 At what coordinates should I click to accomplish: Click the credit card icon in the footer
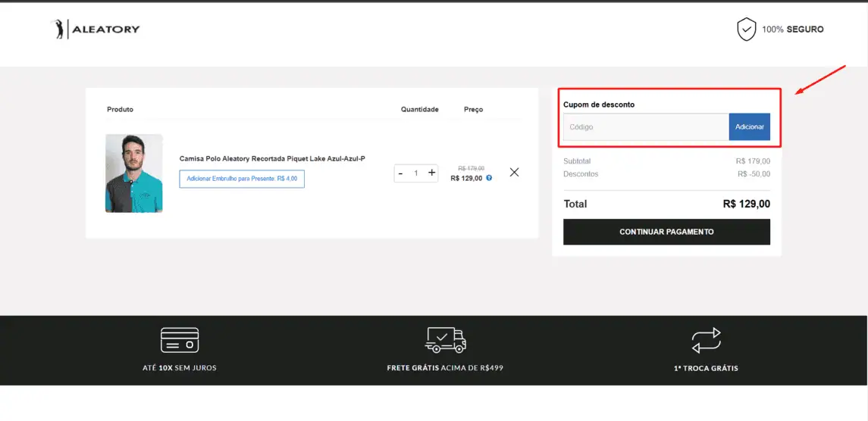point(180,340)
